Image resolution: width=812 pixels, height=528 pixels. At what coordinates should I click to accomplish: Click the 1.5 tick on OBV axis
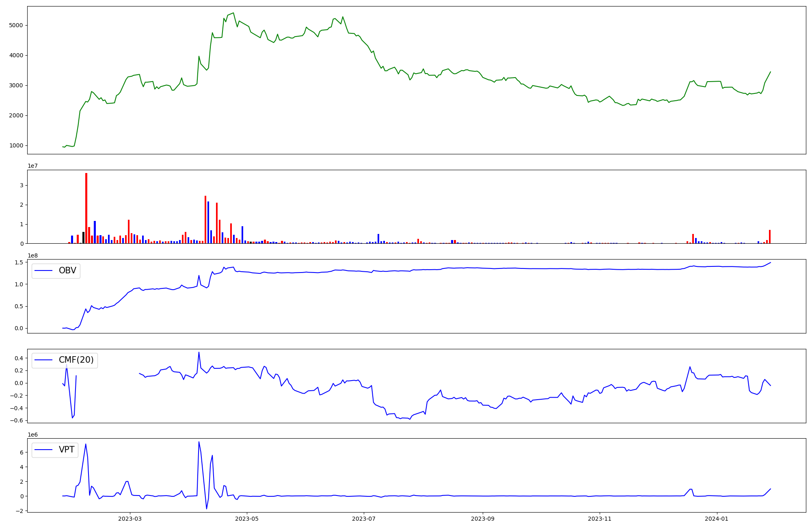19,262
